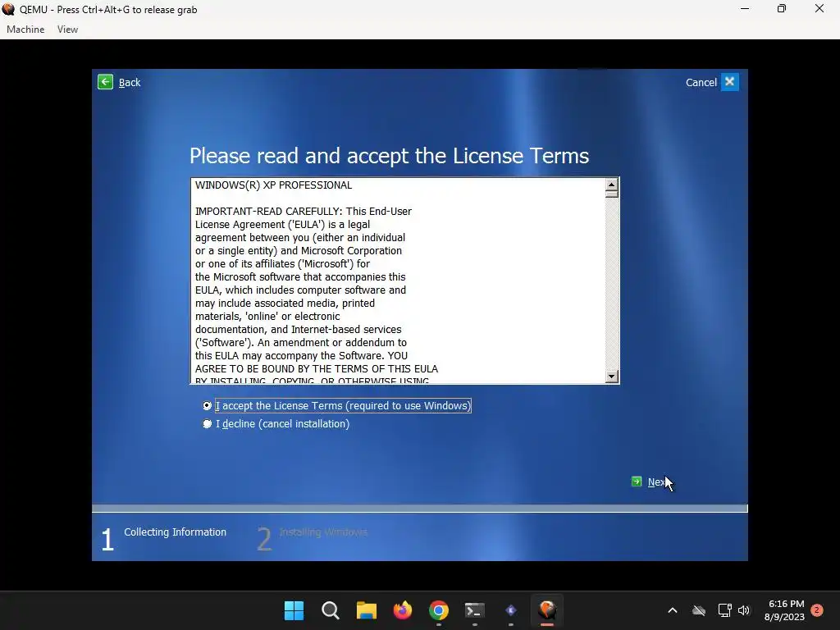Open the red notification badge
Screen dimensions: 840x630
817,609
